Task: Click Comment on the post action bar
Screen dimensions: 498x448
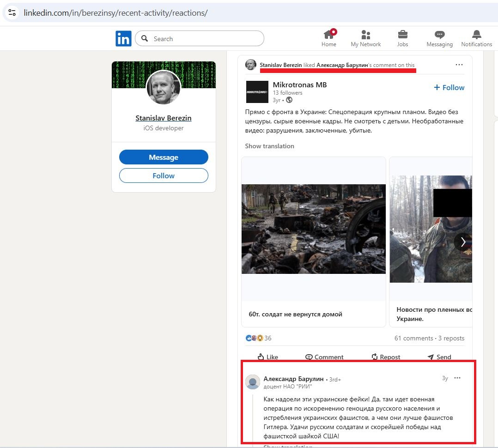Action: (x=324, y=357)
